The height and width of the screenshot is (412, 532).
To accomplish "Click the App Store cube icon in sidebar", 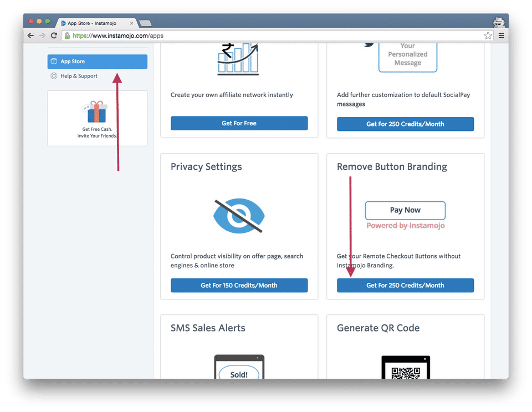I will tap(54, 62).
